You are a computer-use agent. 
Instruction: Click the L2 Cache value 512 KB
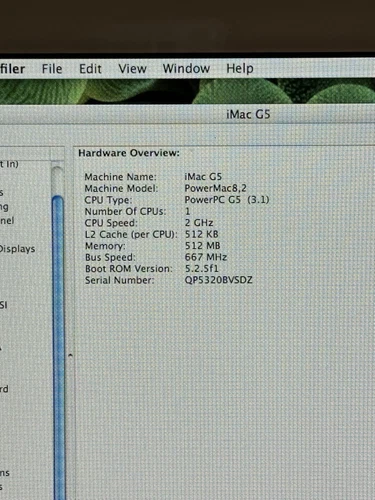pyautogui.click(x=202, y=234)
